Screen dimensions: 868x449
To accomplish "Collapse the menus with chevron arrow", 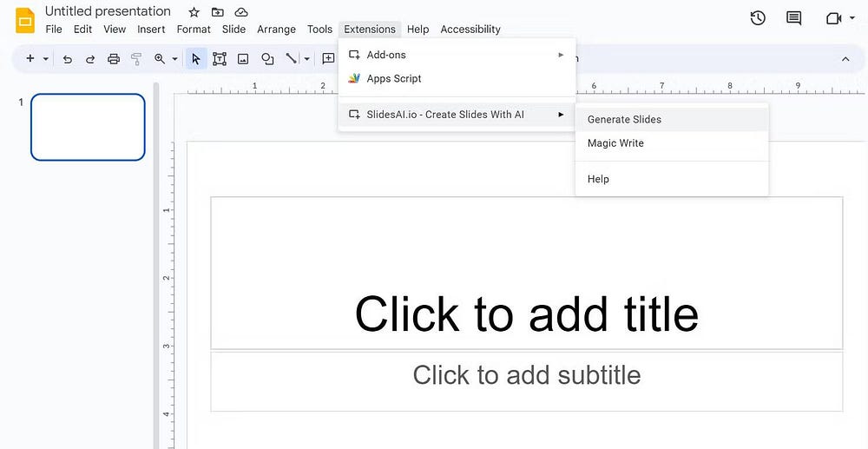I will tap(845, 59).
